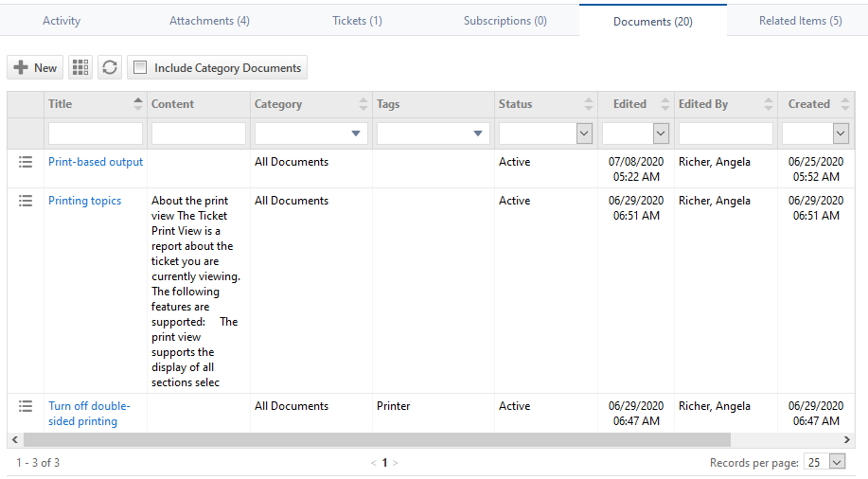The width and height of the screenshot is (868, 479).
Task: Click the horizontal scrollbar right arrow
Action: click(x=847, y=440)
